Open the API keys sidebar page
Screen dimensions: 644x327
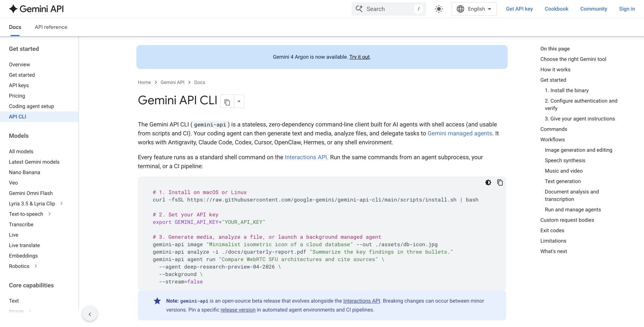click(19, 85)
